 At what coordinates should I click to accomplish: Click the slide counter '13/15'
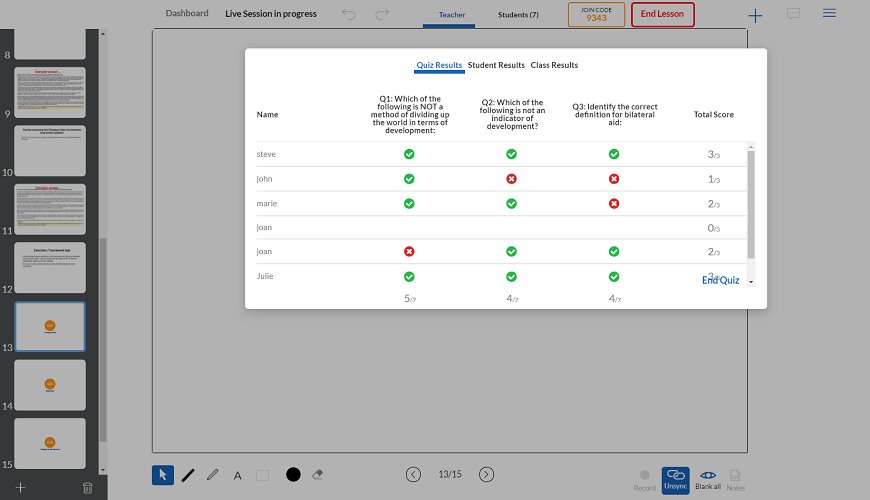pyautogui.click(x=450, y=474)
